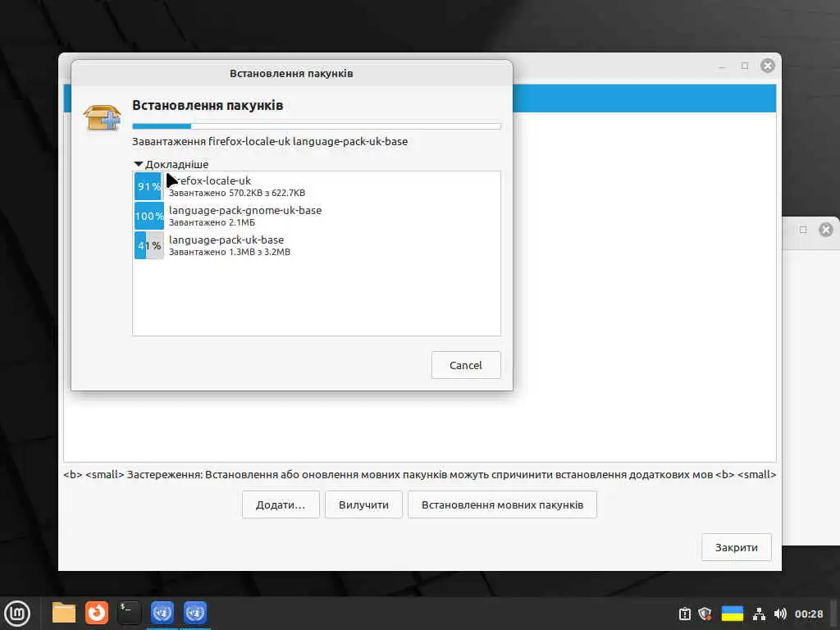Open the volume control tray icon
The height and width of the screenshot is (630, 840).
(x=780, y=614)
